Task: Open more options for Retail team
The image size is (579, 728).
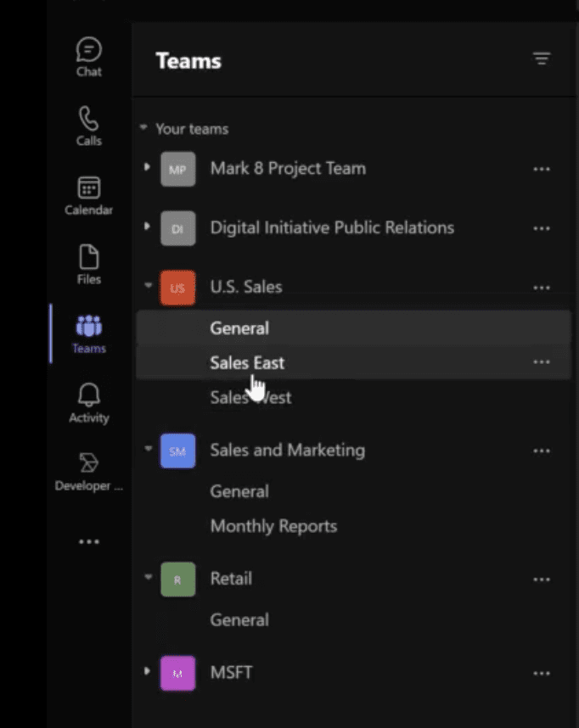Action: pyautogui.click(x=542, y=580)
